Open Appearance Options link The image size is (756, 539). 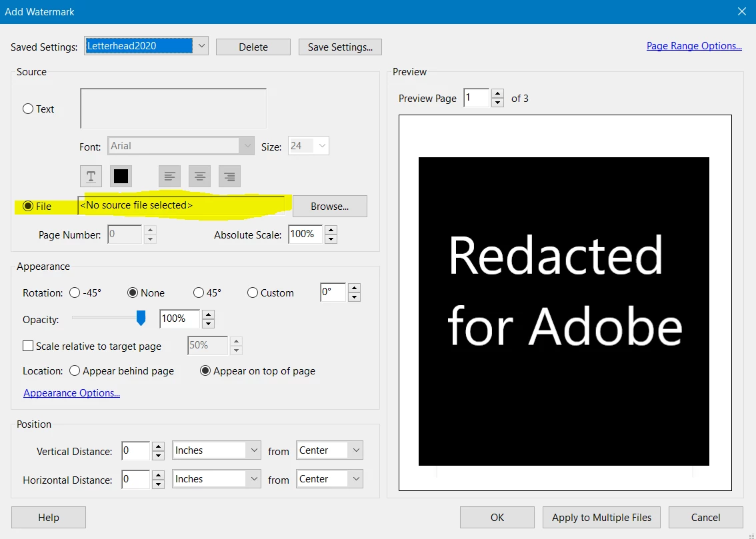(x=71, y=393)
